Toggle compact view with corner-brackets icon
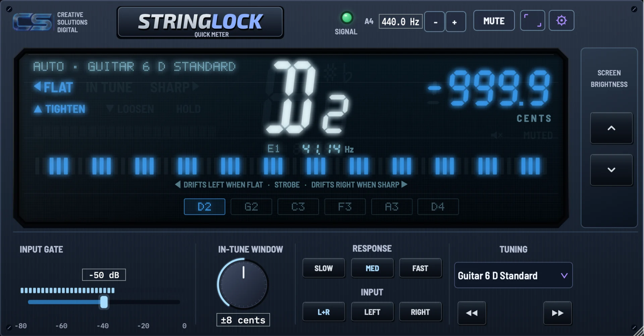 pos(532,21)
